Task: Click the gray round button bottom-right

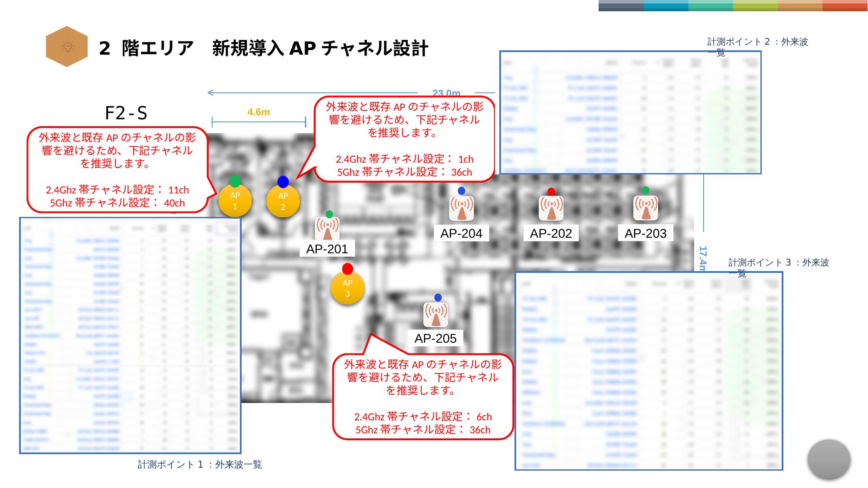Action: click(829, 459)
